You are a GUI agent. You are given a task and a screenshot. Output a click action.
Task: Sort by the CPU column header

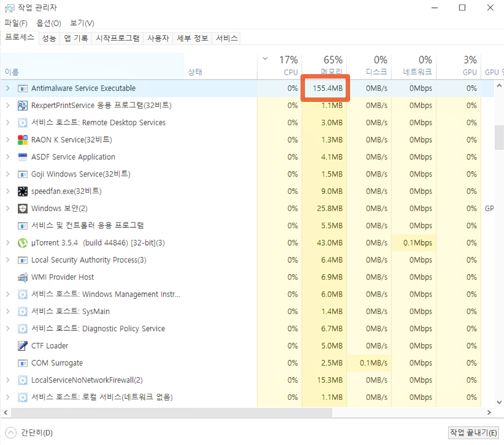tap(280, 66)
